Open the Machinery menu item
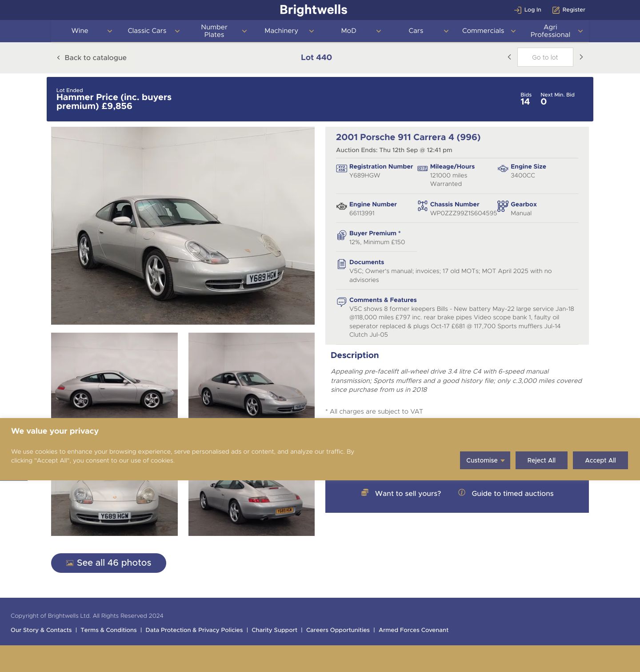The height and width of the screenshot is (672, 640). (x=281, y=31)
